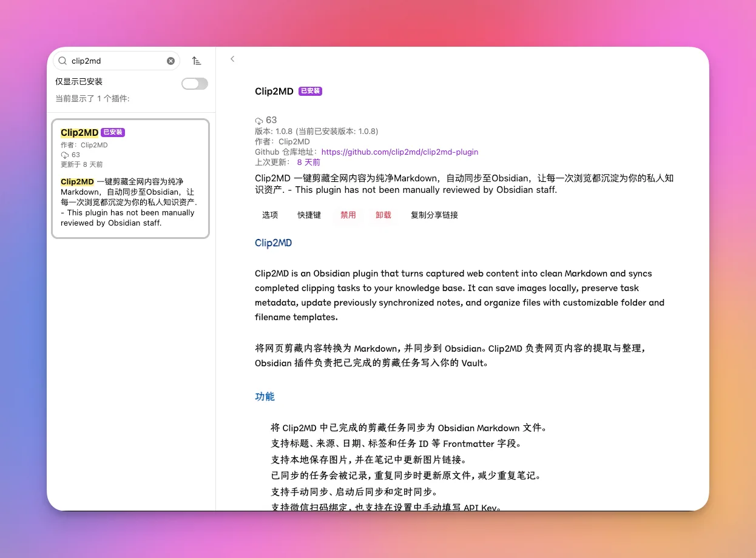Click '版本: 1.0.8' version text

click(x=274, y=132)
